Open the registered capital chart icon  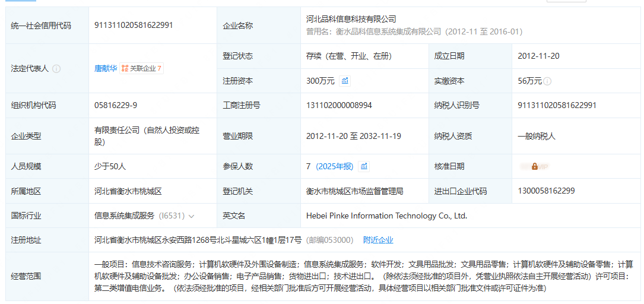(345, 81)
